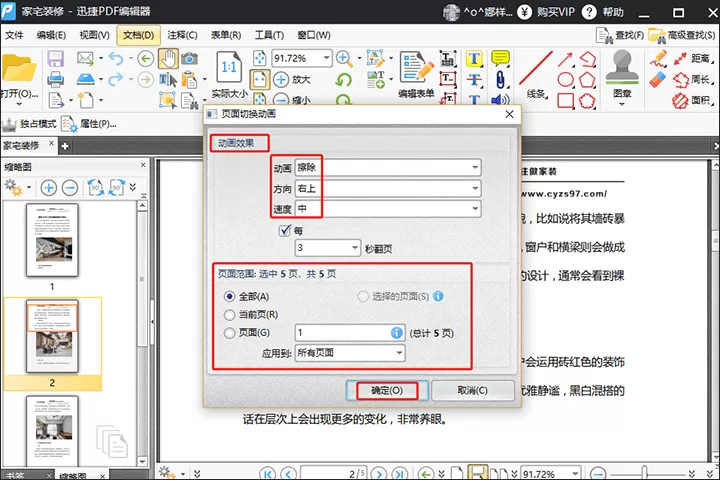Select page 1 thumbnail

(52, 240)
